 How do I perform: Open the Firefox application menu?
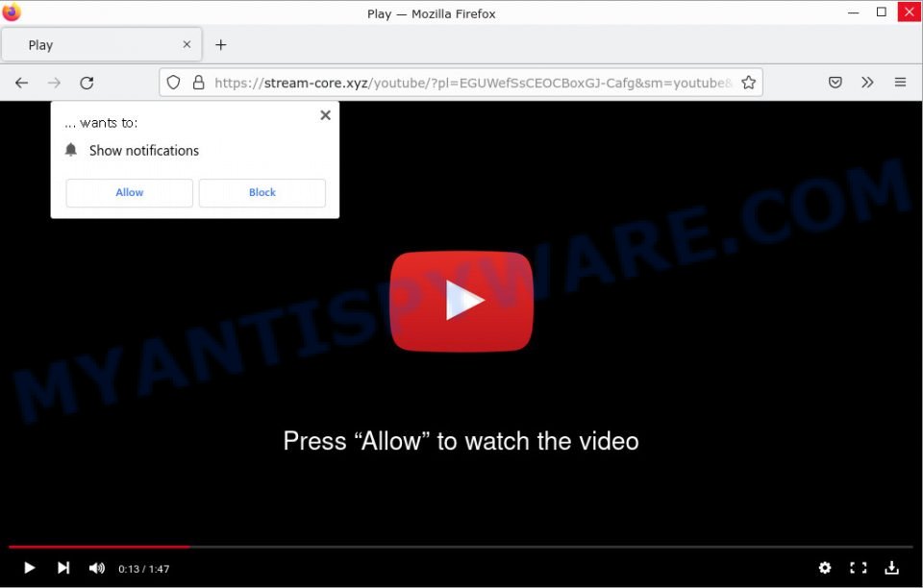[x=900, y=83]
